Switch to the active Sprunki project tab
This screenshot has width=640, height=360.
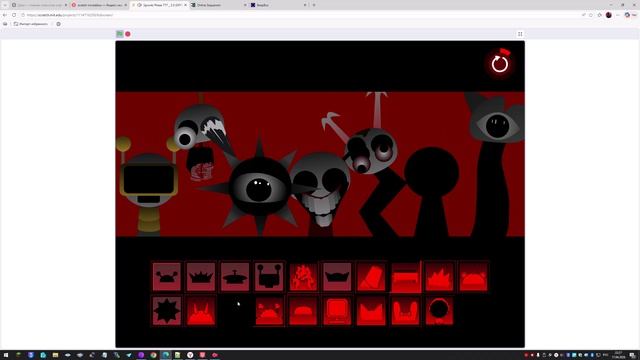click(160, 5)
